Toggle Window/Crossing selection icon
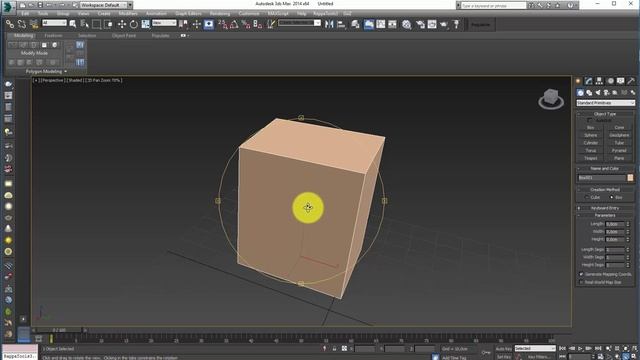Image resolution: width=640 pixels, height=360 pixels. (x=108, y=24)
